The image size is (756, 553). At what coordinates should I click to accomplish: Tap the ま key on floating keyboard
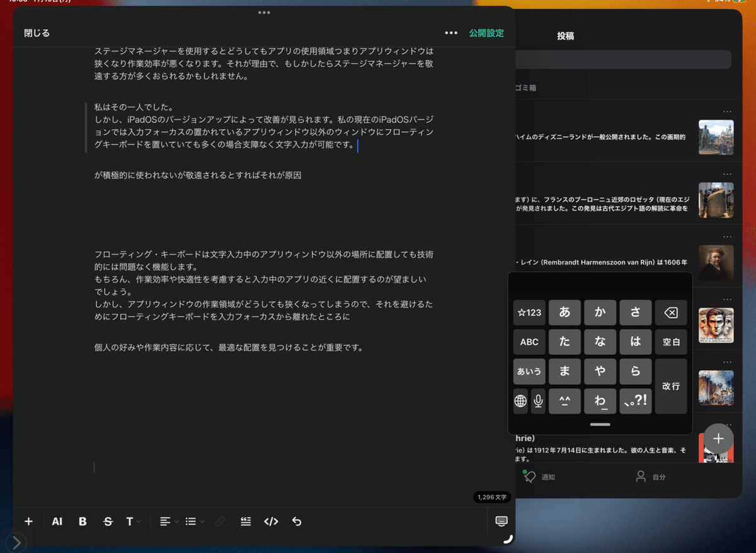564,371
